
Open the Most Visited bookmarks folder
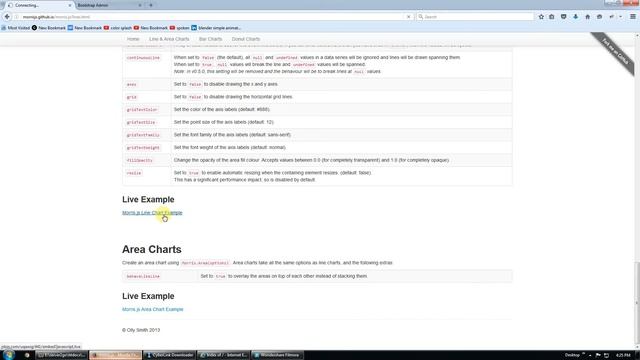16,28
